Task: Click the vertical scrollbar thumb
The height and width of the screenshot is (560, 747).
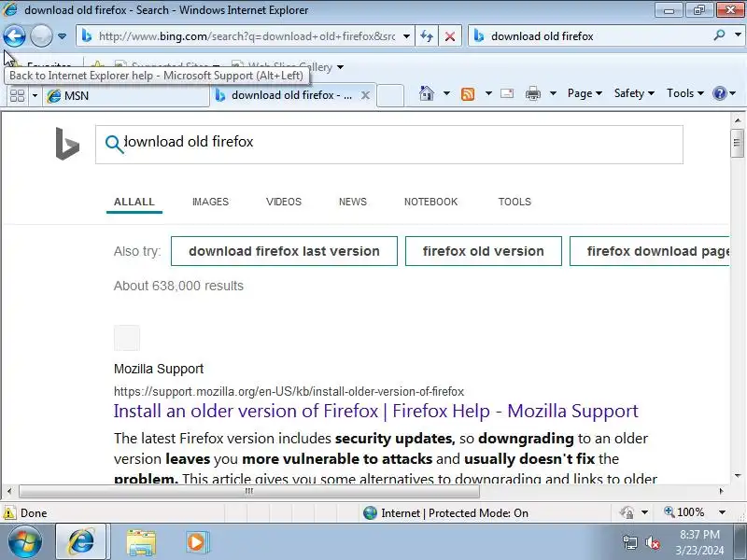Action: [738, 143]
